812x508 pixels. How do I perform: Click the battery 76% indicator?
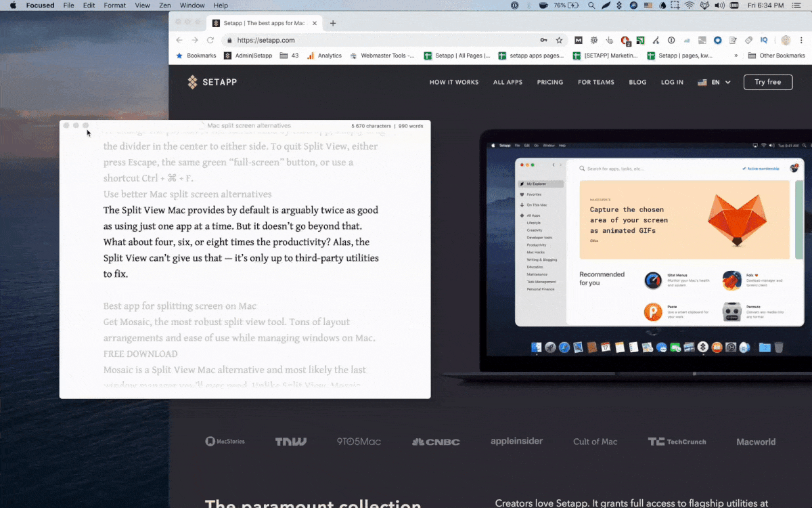click(x=566, y=5)
